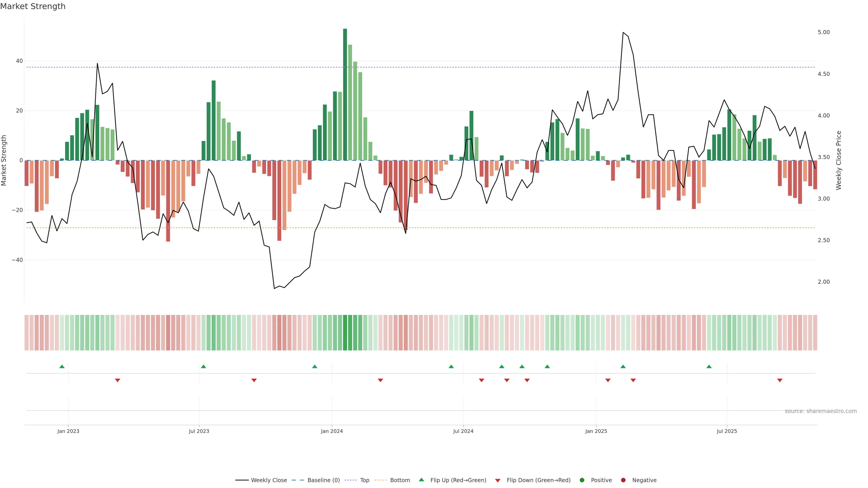The width and height of the screenshot is (868, 488).
Task: Click the first red flip-down triangle in 2023
Action: coord(118,380)
